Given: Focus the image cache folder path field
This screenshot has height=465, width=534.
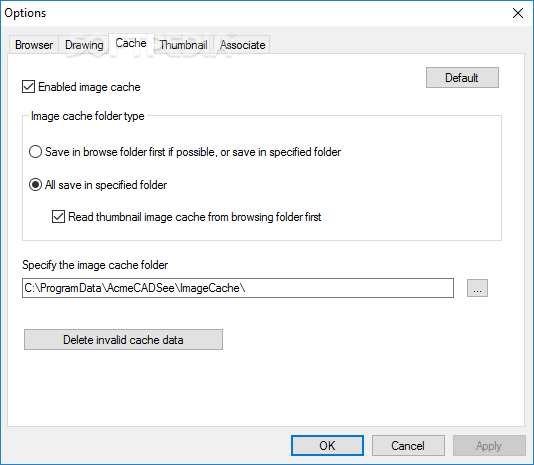Looking at the screenshot, I should click(238, 288).
